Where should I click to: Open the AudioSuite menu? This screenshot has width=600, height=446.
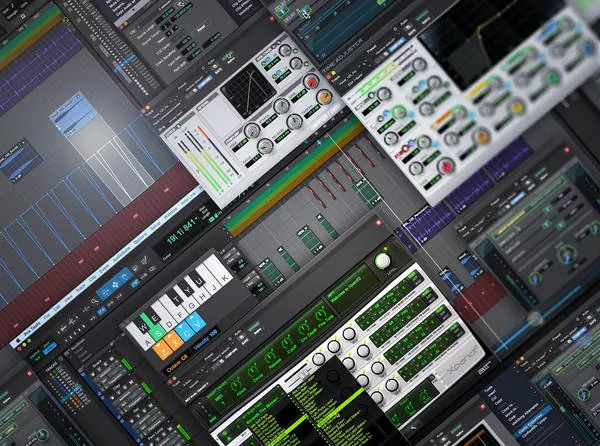pyautogui.click(x=121, y=255)
